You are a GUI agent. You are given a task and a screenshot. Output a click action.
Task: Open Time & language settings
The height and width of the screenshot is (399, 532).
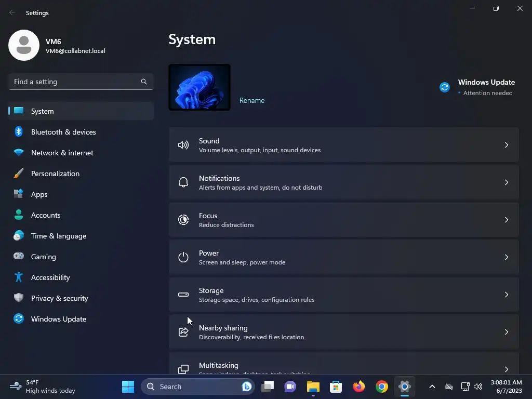point(81,236)
